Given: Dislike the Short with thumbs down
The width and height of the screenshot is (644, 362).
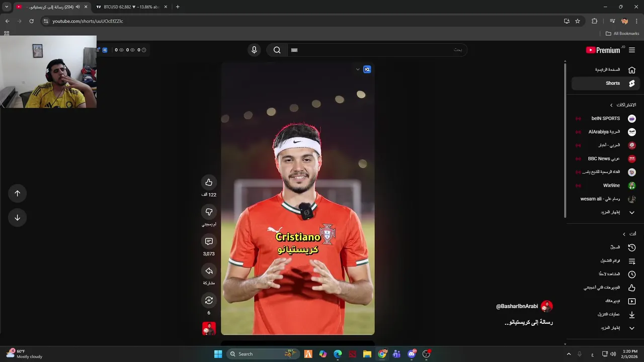Looking at the screenshot, I should (x=209, y=212).
